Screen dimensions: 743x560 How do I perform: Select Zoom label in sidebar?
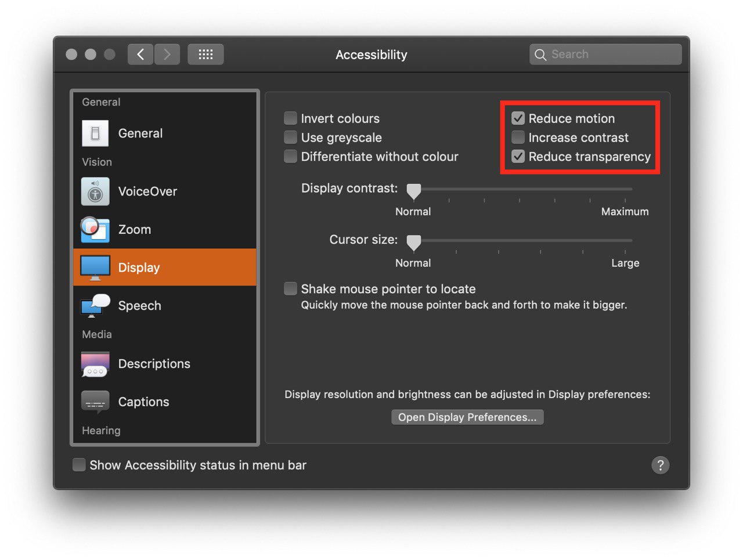[x=135, y=229]
